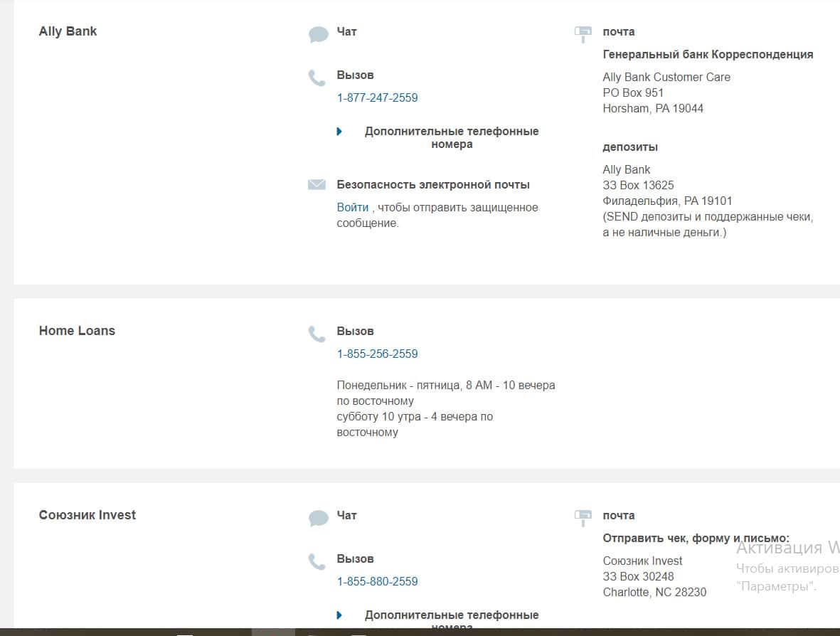Call Ally Bank number 1-877-247-2559
840x636 pixels.
click(377, 97)
